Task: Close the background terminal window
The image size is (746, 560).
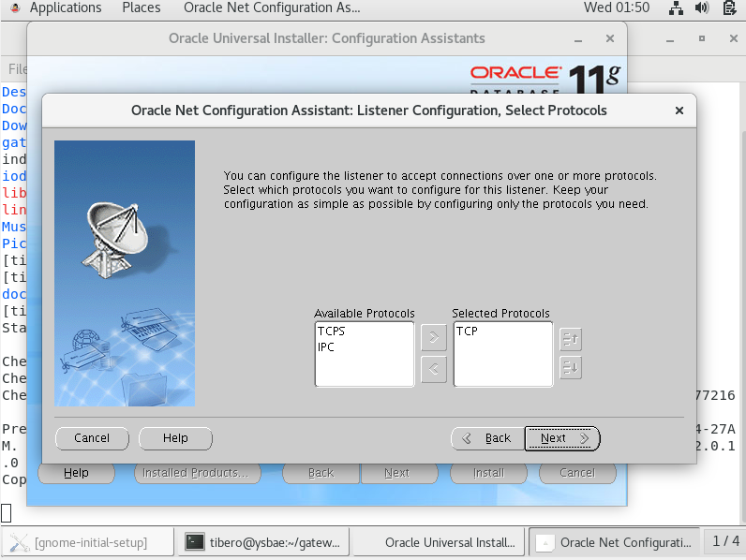Action: pos(734,39)
